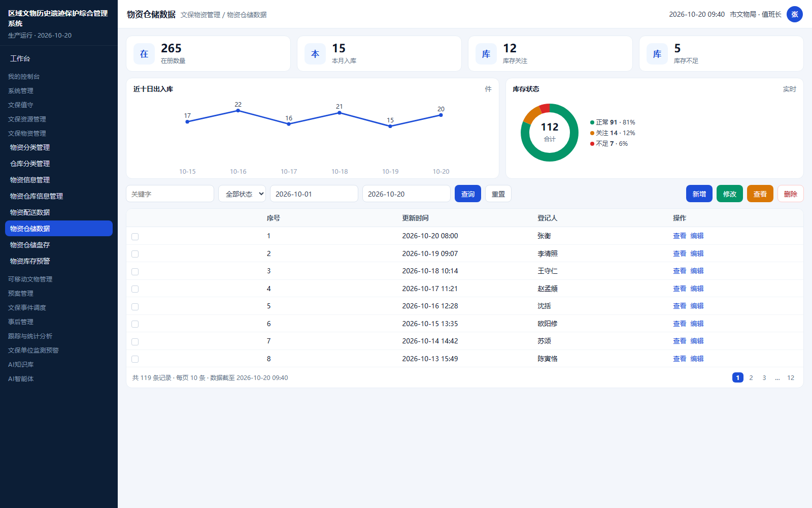Image resolution: width=812 pixels, height=508 pixels.
Task: Click the orange 查看 toolbar button
Action: tap(760, 194)
